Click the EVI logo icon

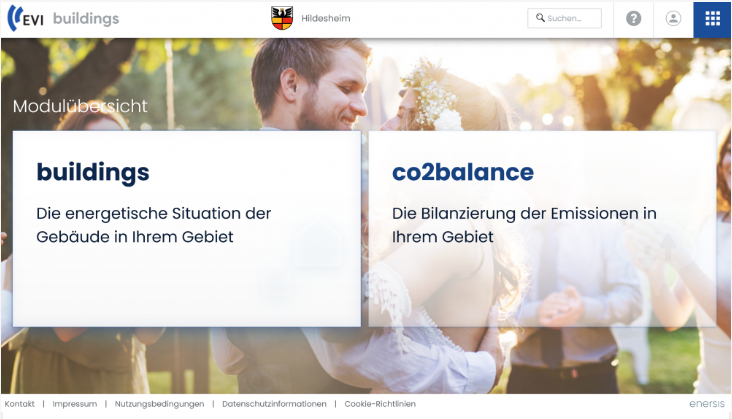pos(25,18)
